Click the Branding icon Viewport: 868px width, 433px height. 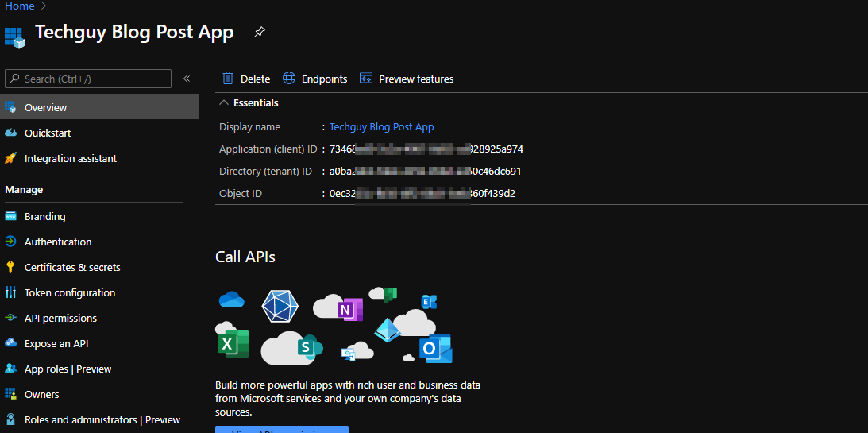click(x=10, y=216)
